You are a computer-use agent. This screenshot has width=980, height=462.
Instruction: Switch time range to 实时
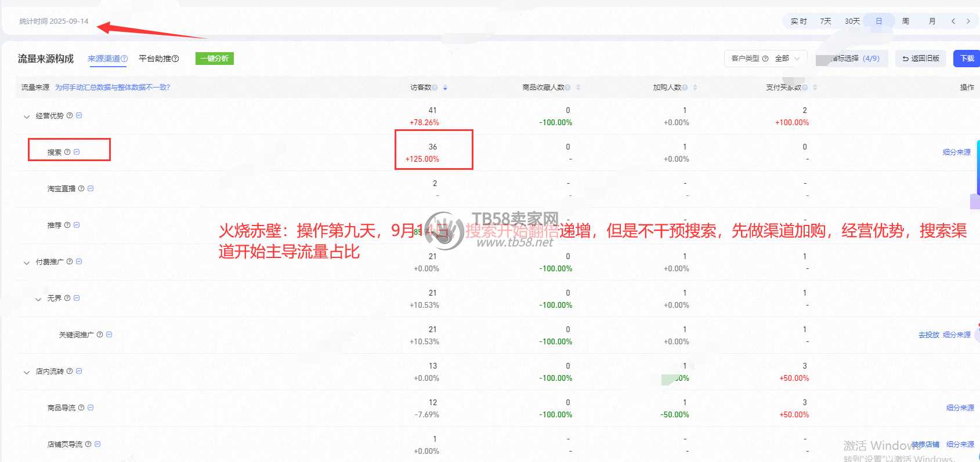tap(798, 21)
